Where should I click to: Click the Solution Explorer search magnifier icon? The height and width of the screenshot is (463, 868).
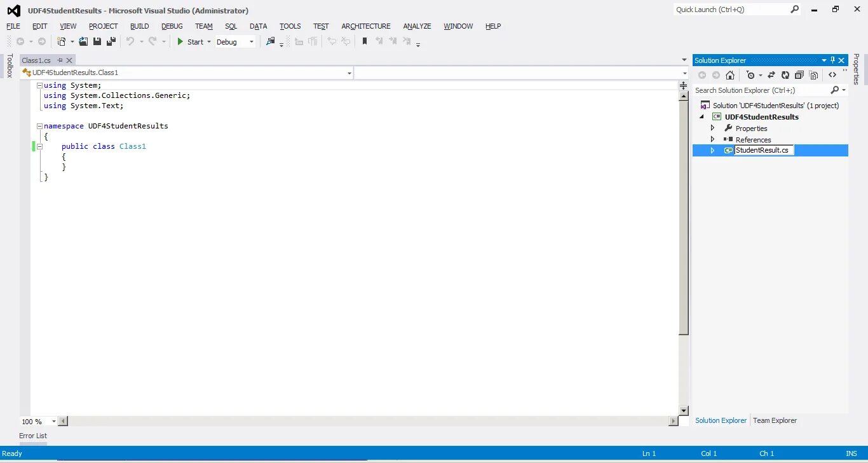(x=835, y=90)
